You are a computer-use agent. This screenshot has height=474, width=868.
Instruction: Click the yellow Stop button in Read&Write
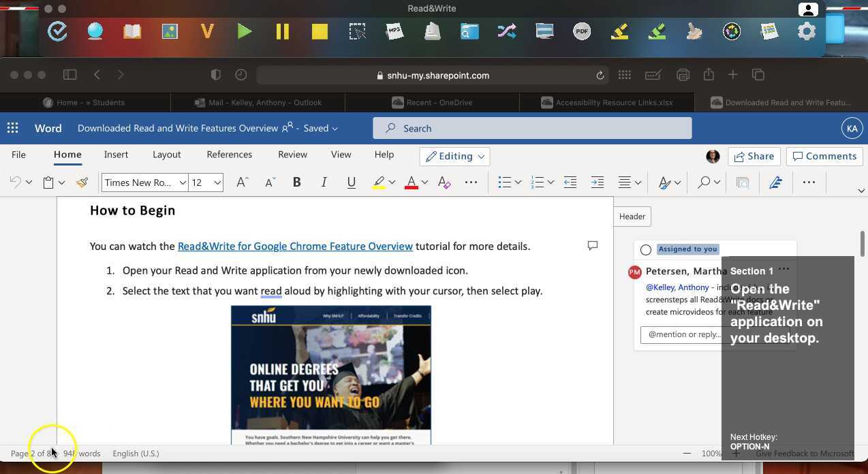[x=320, y=31]
